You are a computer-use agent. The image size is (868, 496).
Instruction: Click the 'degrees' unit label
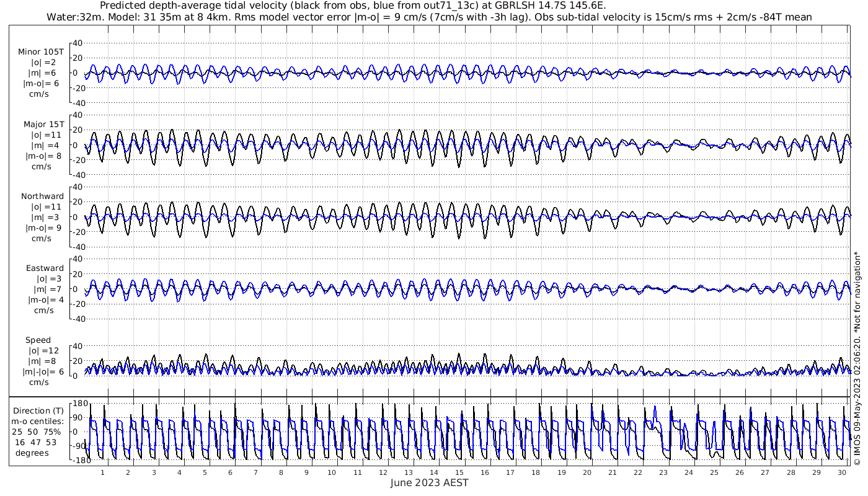click(x=32, y=453)
